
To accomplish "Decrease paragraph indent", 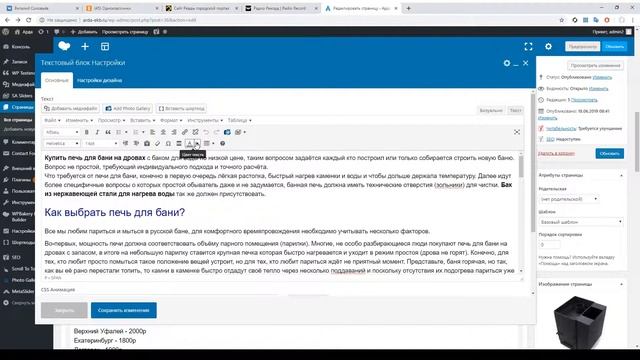I will (x=125, y=144).
